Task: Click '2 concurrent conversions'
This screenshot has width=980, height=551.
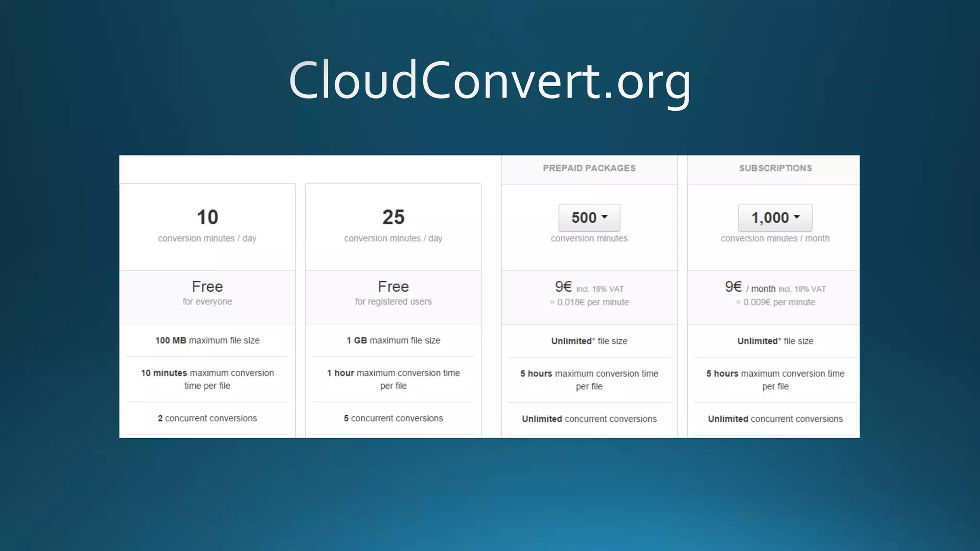Action: (x=207, y=419)
